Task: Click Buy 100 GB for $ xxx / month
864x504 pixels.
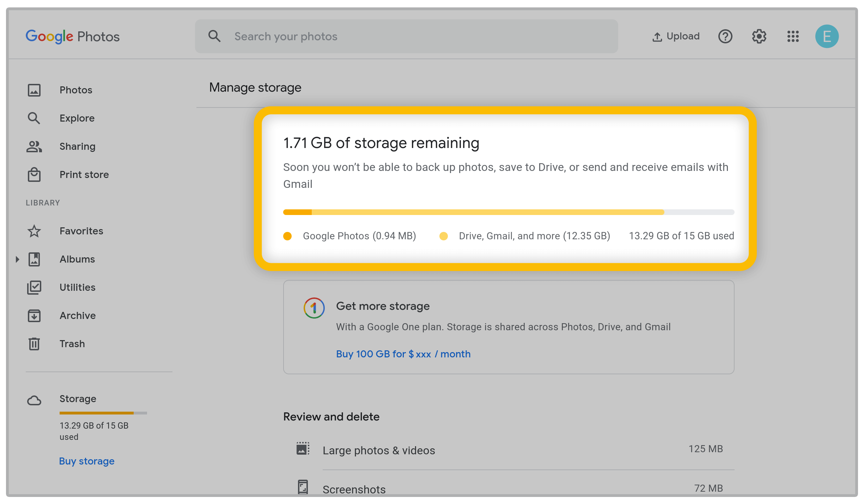Action: coord(403,354)
